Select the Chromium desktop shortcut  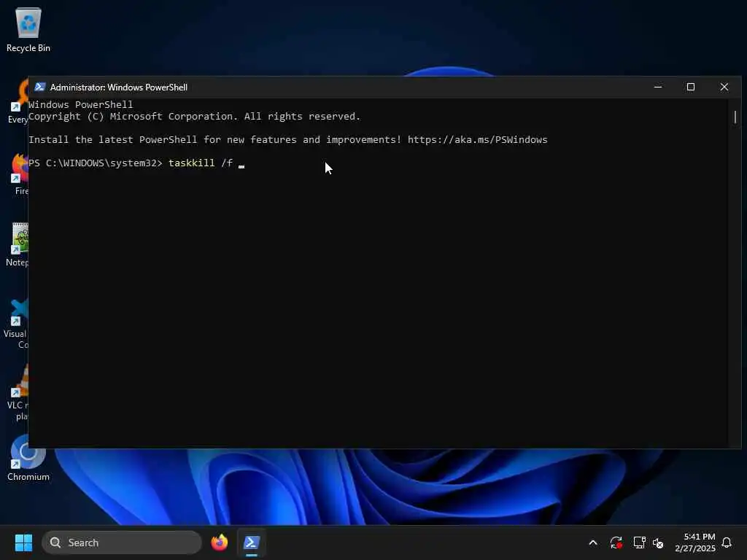point(28,459)
